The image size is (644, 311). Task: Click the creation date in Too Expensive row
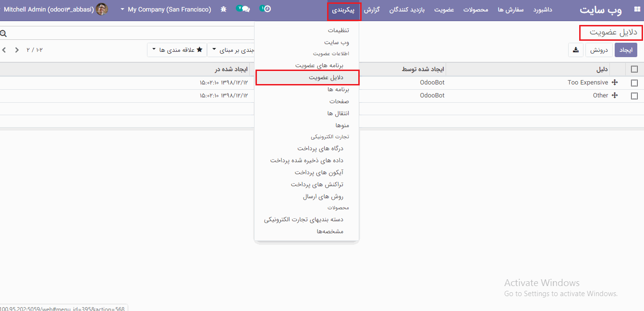224,83
